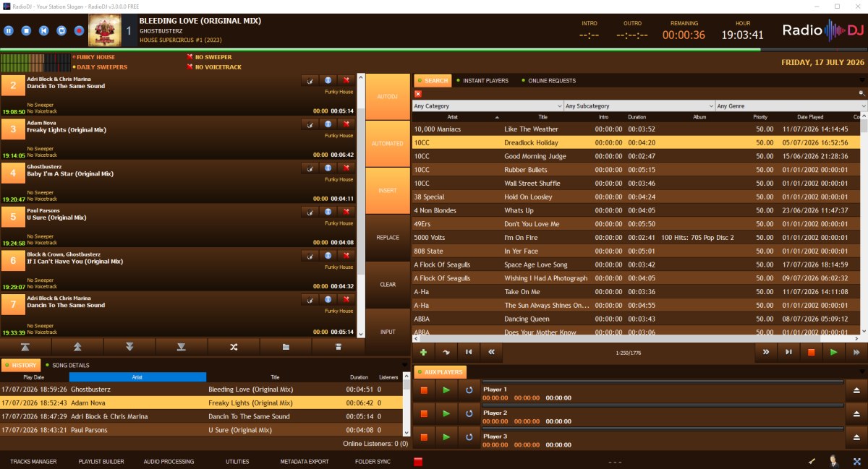The image size is (868, 469).
Task: Toggle Insert mode button
Action: coord(388,191)
